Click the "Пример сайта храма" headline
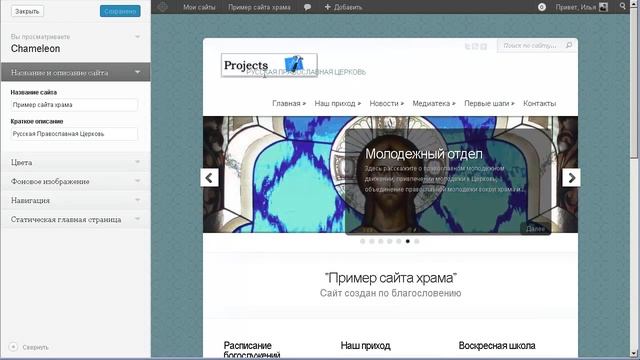Image resolution: width=640 pixels, height=360 pixels. coord(391,278)
